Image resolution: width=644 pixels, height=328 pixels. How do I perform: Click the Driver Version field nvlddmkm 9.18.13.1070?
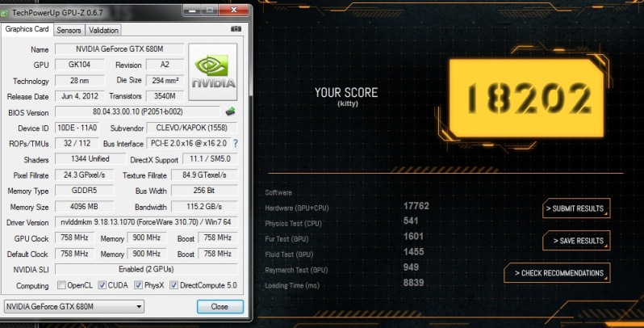(x=146, y=222)
